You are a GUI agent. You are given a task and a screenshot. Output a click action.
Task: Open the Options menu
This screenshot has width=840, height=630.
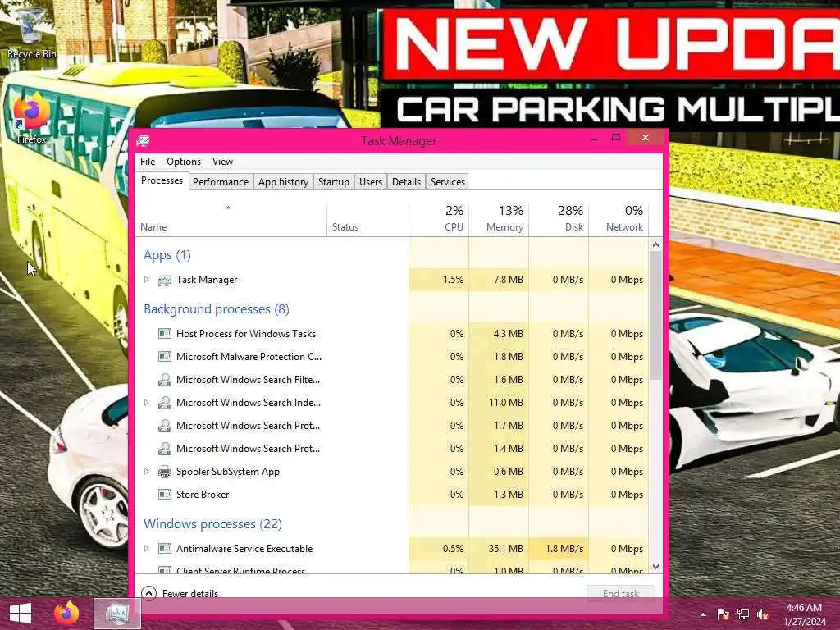(x=183, y=162)
